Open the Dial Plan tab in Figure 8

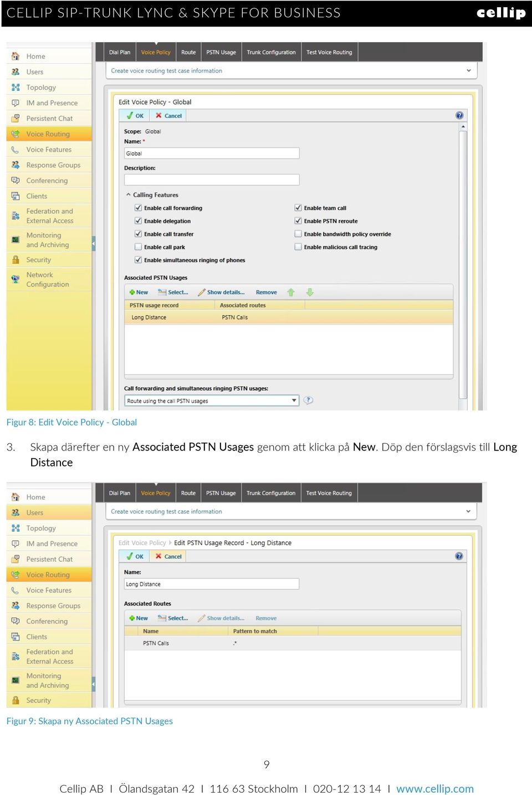[120, 52]
